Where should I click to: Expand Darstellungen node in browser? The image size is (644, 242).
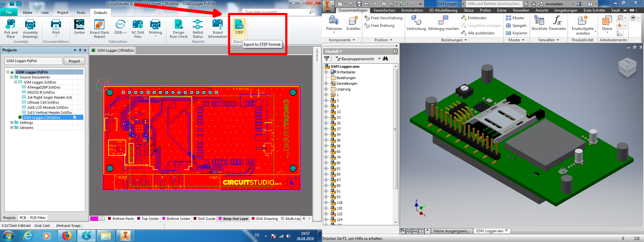(x=326, y=84)
